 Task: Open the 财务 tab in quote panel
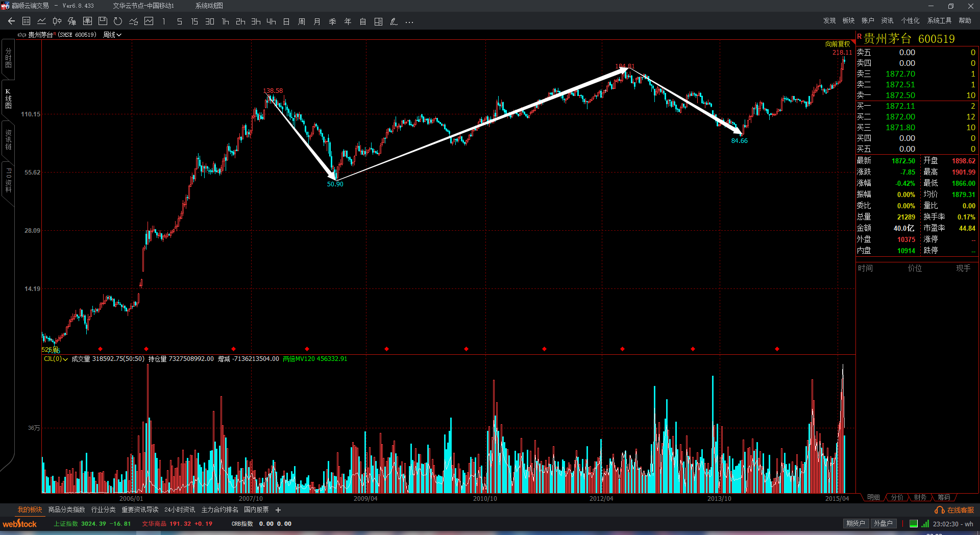click(x=920, y=497)
